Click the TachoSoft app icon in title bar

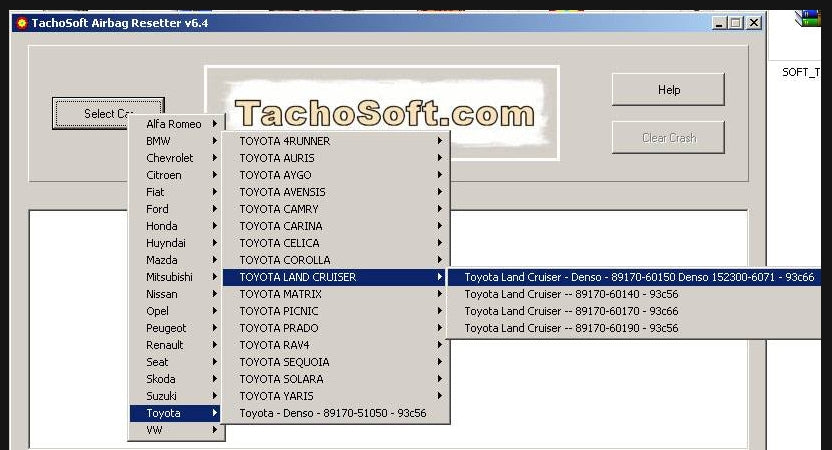tap(21, 23)
